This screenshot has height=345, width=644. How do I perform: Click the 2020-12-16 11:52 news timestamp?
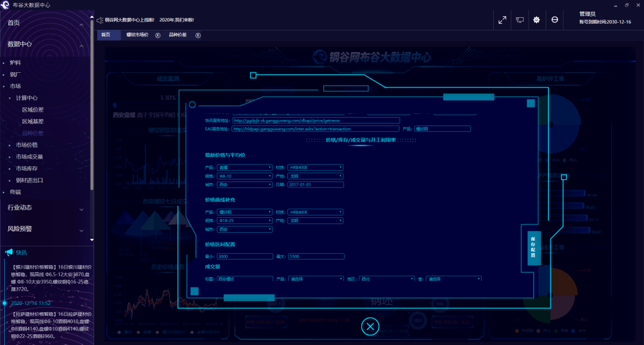pyautogui.click(x=31, y=303)
